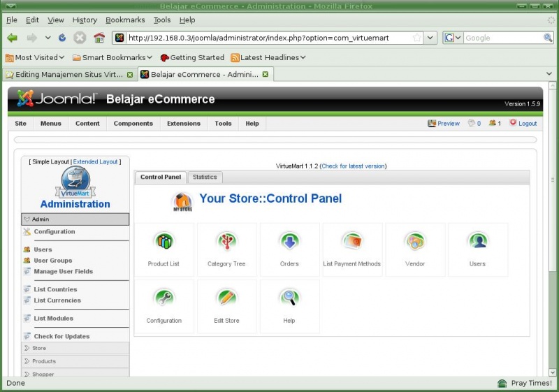Open User Groups in sidebar
559x392 pixels.
53,261
